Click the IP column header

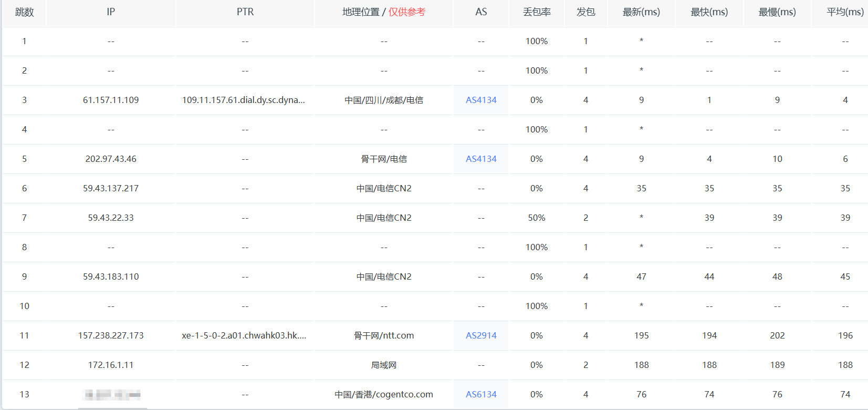(x=111, y=12)
